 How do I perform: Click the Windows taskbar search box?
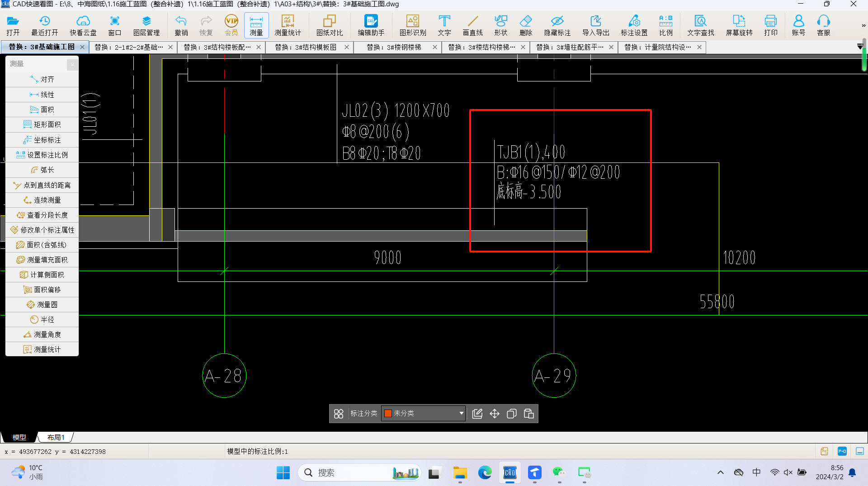pyautogui.click(x=359, y=472)
